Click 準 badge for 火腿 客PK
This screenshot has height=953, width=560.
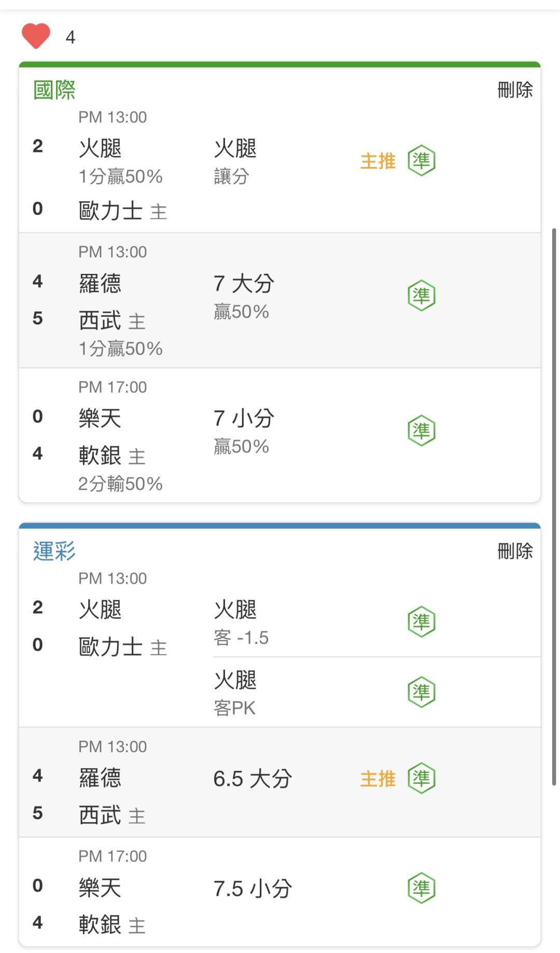421,692
